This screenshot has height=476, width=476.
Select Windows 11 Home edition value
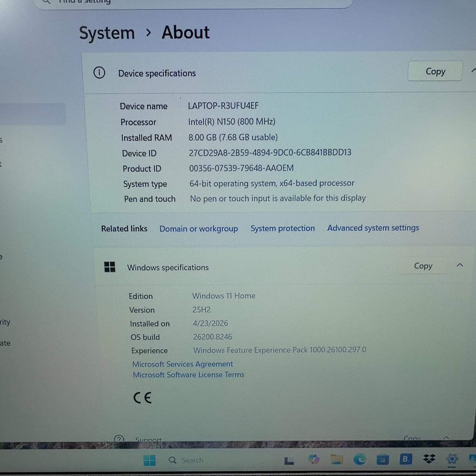[x=224, y=296]
